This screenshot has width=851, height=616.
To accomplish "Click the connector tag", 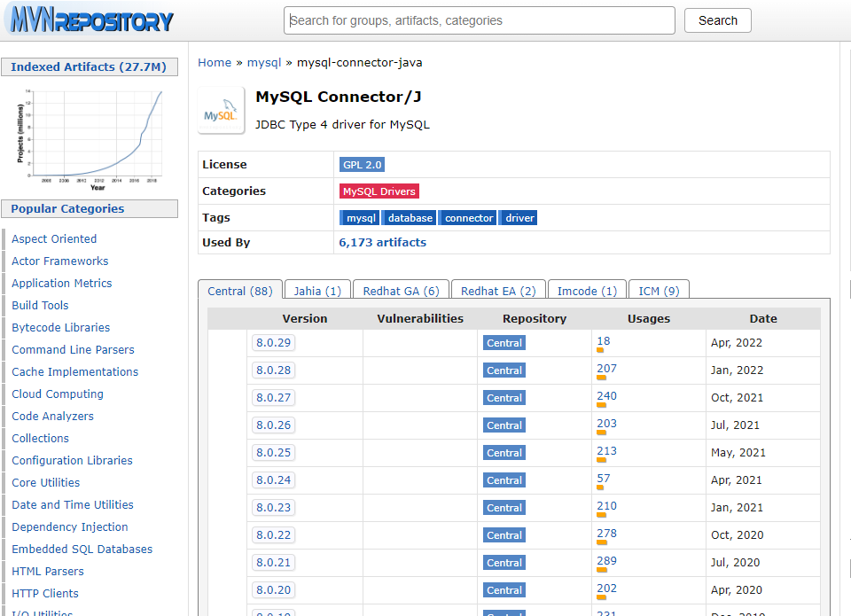I will (x=468, y=218).
